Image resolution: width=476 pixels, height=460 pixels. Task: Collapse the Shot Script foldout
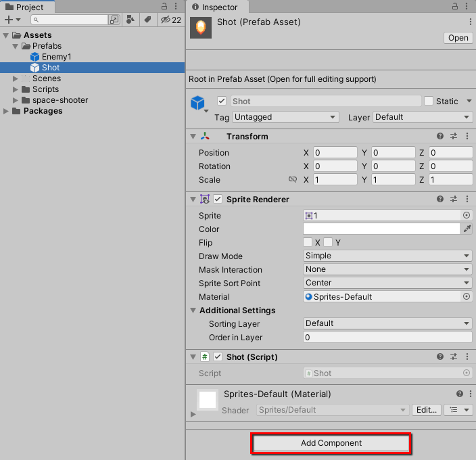[x=193, y=356]
